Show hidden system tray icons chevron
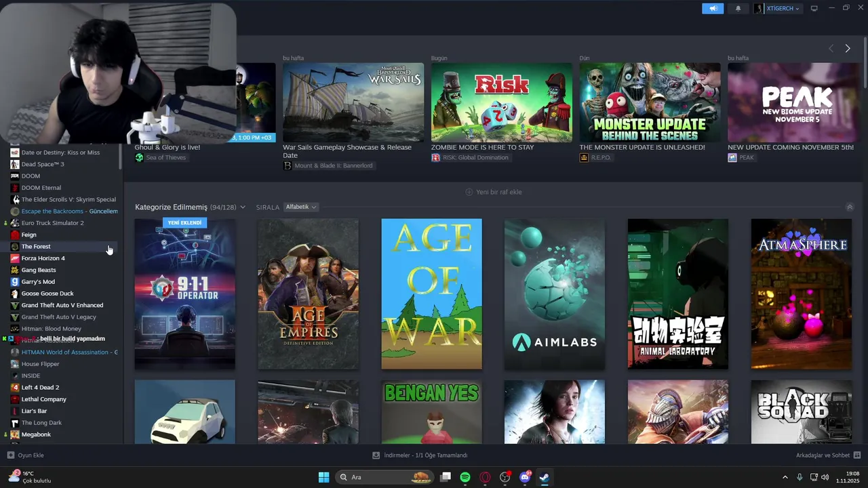 [x=785, y=477]
